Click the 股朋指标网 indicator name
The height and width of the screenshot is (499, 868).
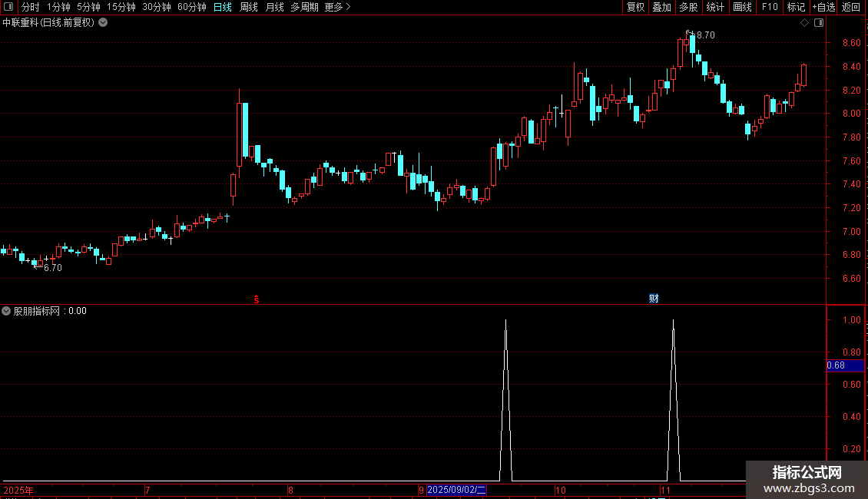click(37, 311)
